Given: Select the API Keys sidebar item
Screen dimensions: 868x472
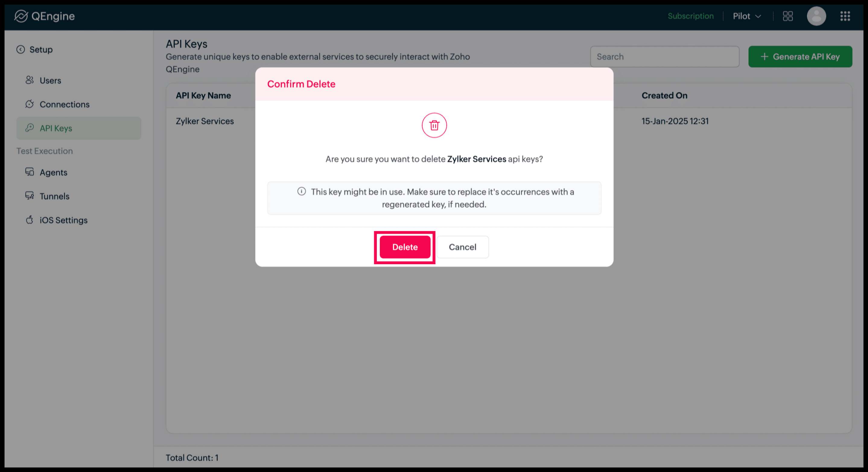Looking at the screenshot, I should pyautogui.click(x=78, y=128).
